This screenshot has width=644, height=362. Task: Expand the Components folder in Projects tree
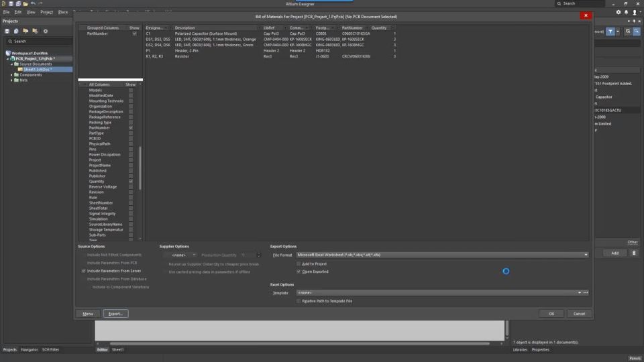(x=11, y=75)
